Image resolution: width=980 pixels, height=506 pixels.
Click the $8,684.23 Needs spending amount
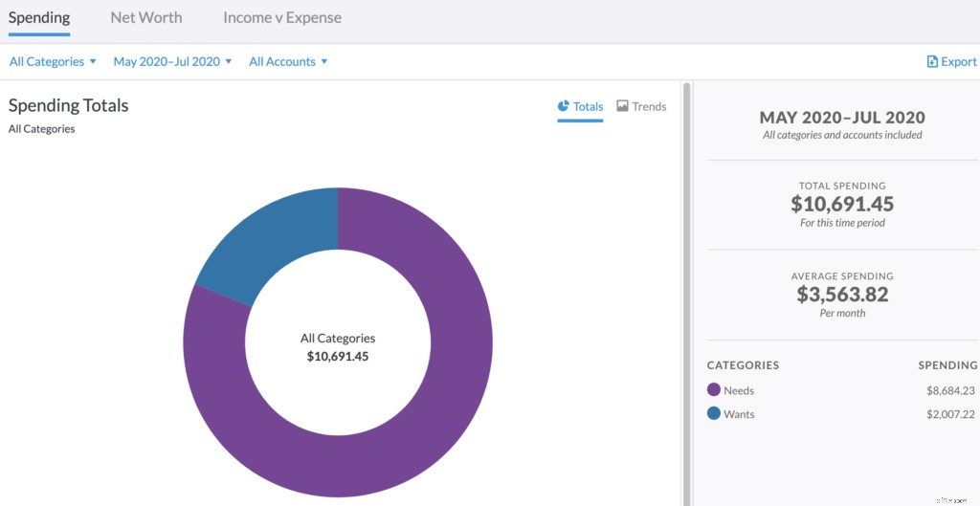950,390
